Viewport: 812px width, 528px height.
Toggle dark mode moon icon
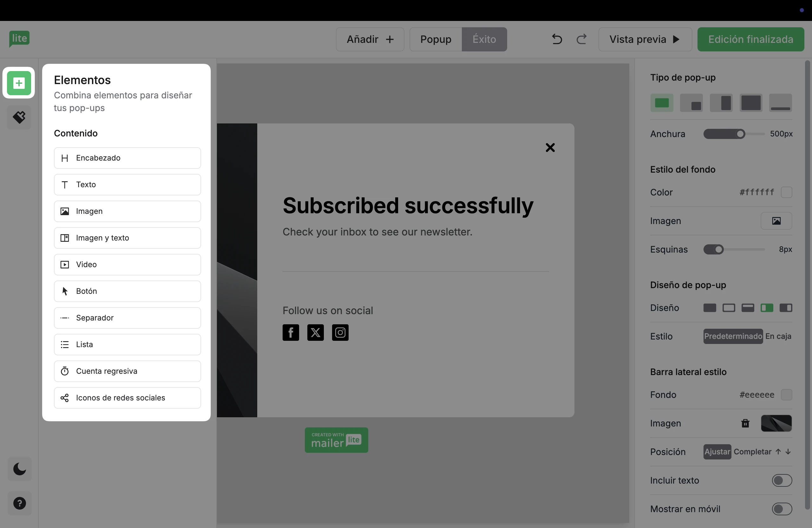[x=19, y=469]
